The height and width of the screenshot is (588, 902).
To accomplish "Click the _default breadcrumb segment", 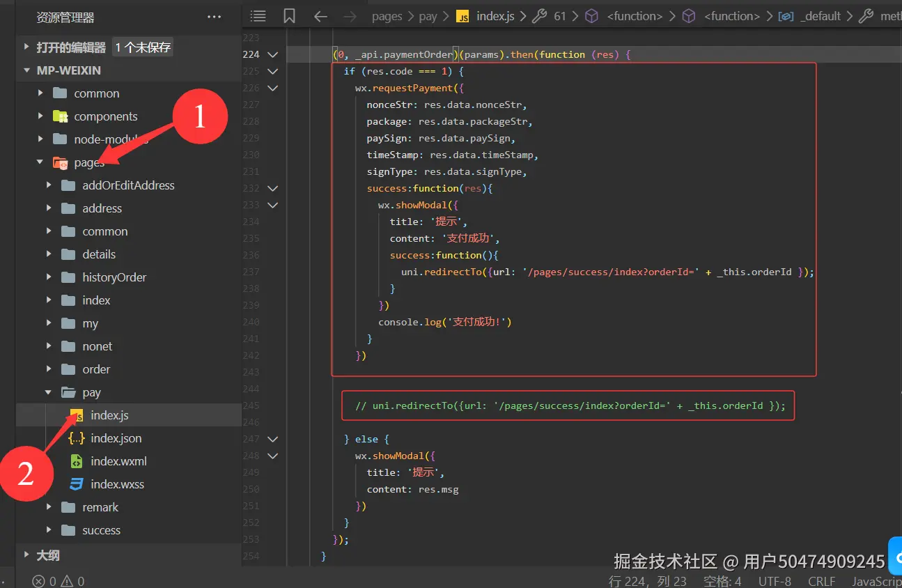I will [821, 16].
